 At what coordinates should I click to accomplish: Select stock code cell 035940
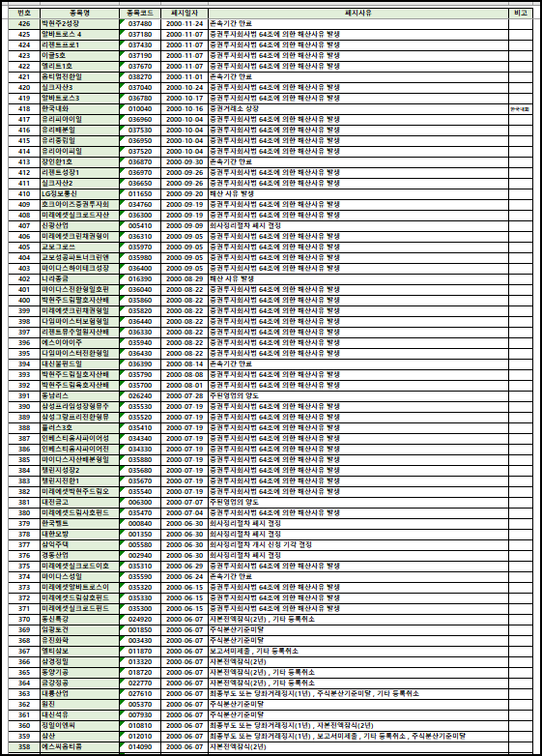pos(140,343)
